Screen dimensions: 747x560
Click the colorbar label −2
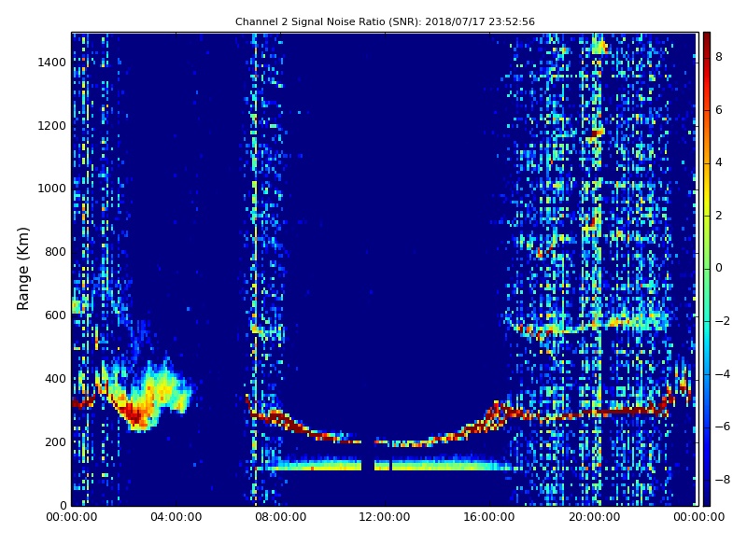(723, 321)
